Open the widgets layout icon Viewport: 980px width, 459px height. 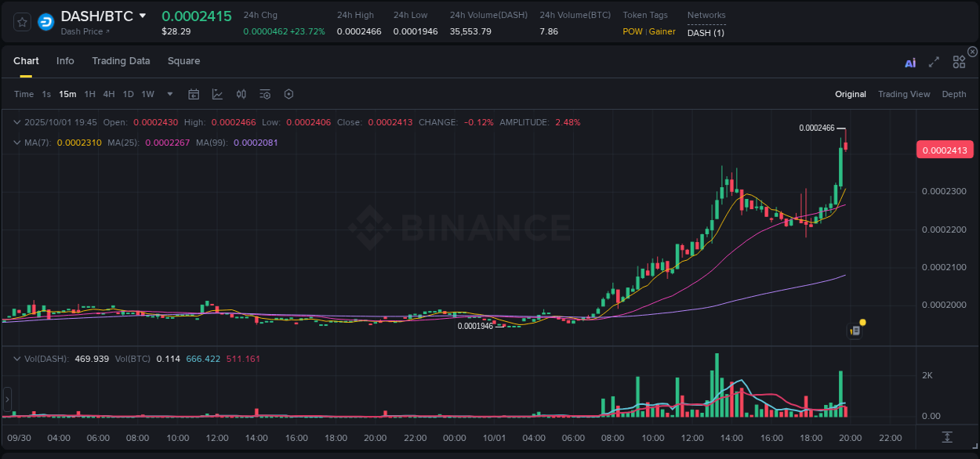(958, 61)
